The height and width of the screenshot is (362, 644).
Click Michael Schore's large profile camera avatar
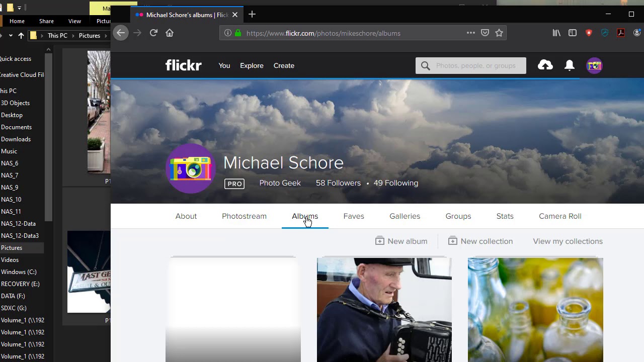(191, 168)
